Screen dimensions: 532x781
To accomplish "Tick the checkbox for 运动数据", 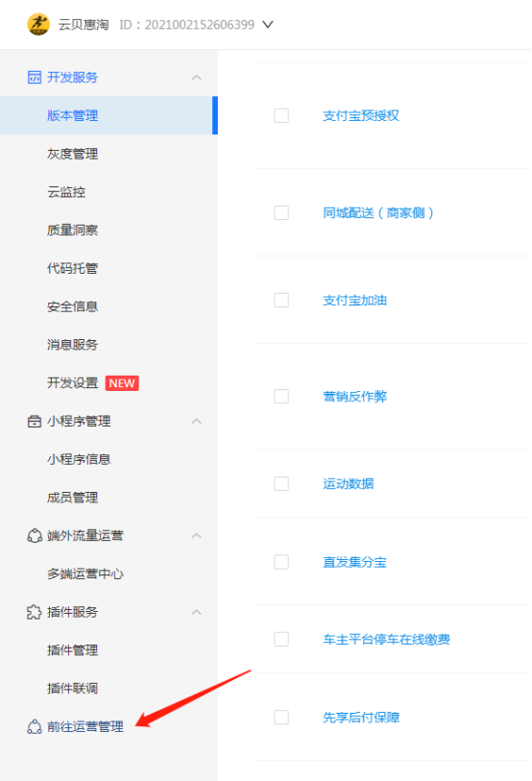I will pyautogui.click(x=281, y=483).
